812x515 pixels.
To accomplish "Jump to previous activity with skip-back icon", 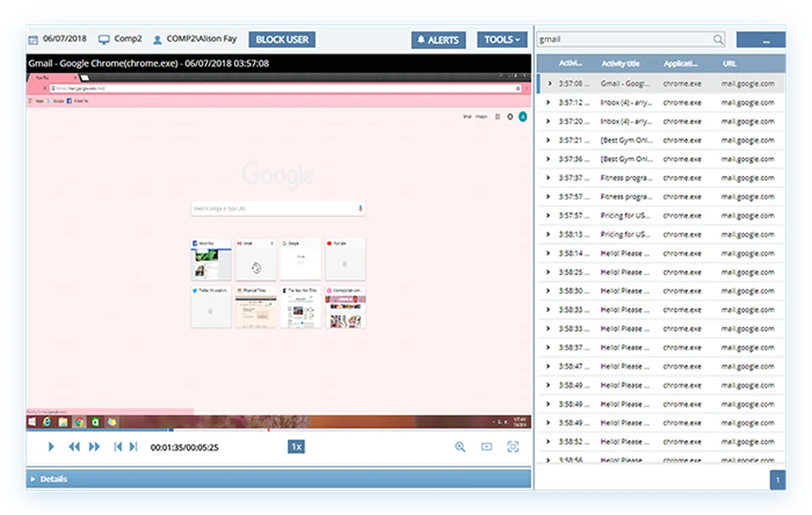I will click(118, 447).
